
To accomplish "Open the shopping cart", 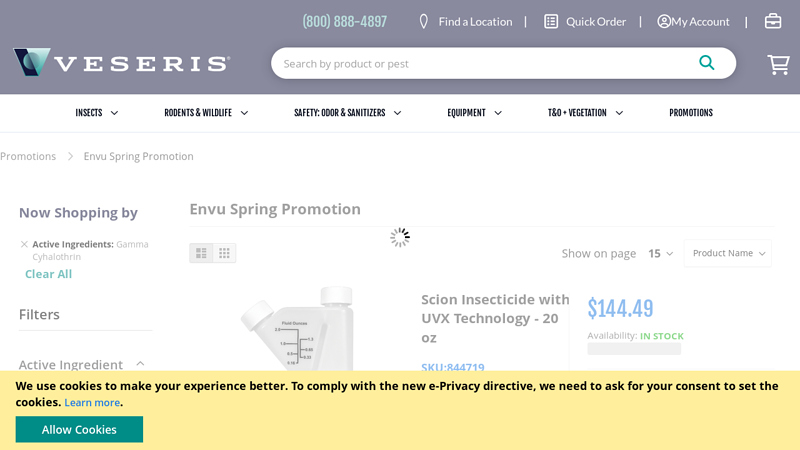I will (778, 64).
